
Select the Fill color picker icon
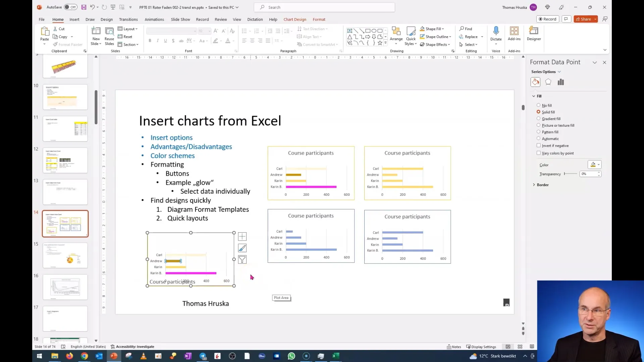(594, 165)
